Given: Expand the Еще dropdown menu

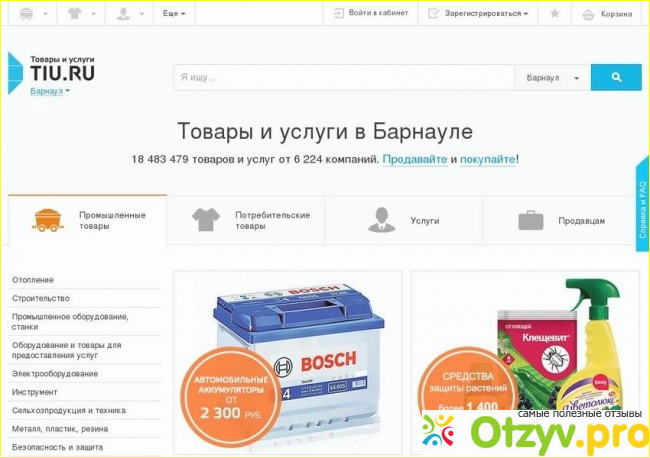Looking at the screenshot, I should click(175, 14).
